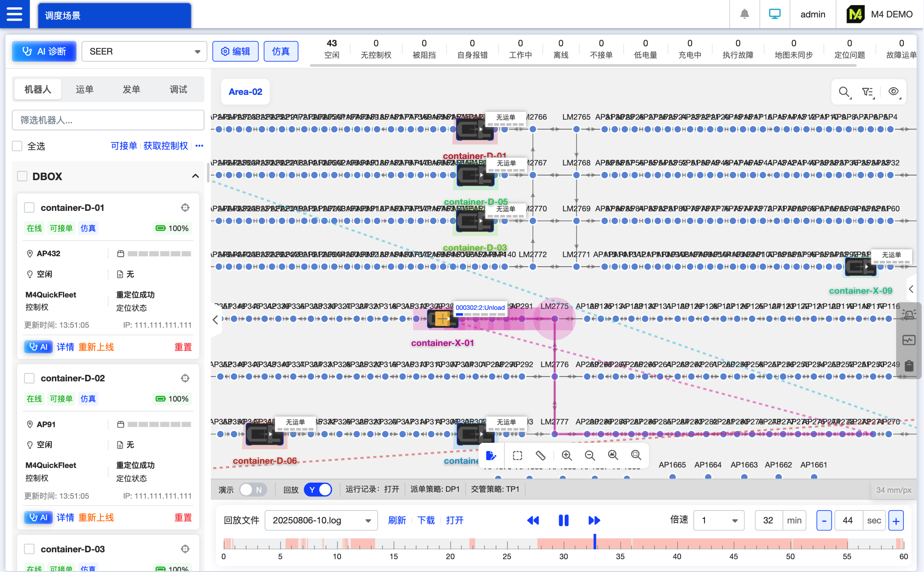Click the zoom in magnifier icon
Image resolution: width=924 pixels, height=572 pixels.
(x=566, y=455)
